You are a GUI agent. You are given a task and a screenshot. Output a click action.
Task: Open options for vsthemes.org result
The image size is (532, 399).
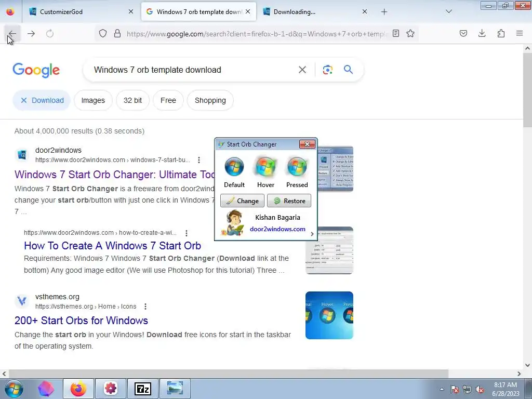pyautogui.click(x=145, y=307)
